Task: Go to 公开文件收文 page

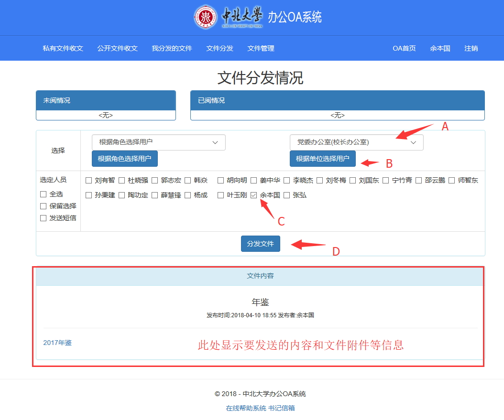Action: [117, 48]
